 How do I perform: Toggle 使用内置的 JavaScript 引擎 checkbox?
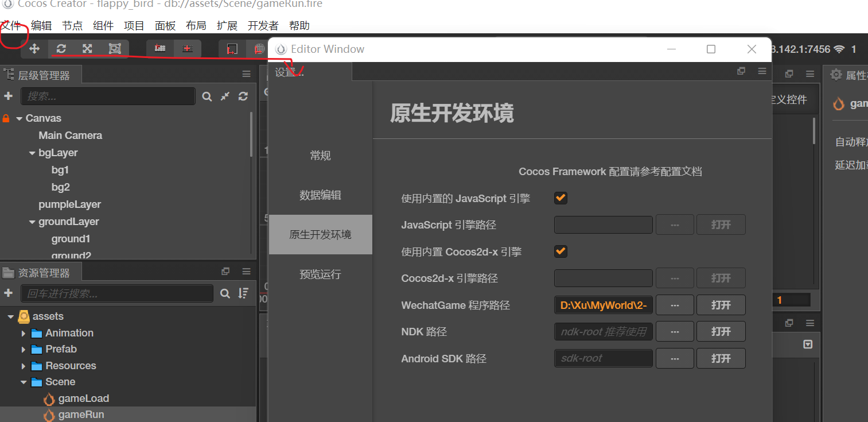coord(560,198)
